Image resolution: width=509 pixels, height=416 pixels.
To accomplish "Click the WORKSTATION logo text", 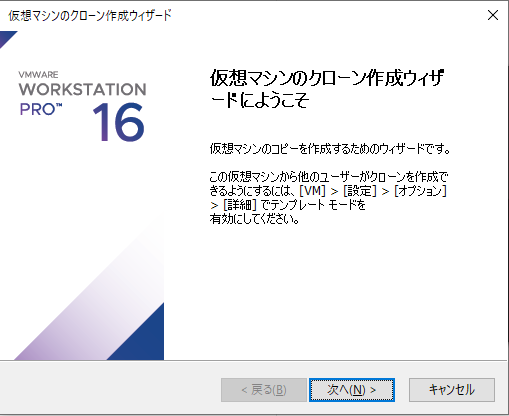I will tap(82, 89).
